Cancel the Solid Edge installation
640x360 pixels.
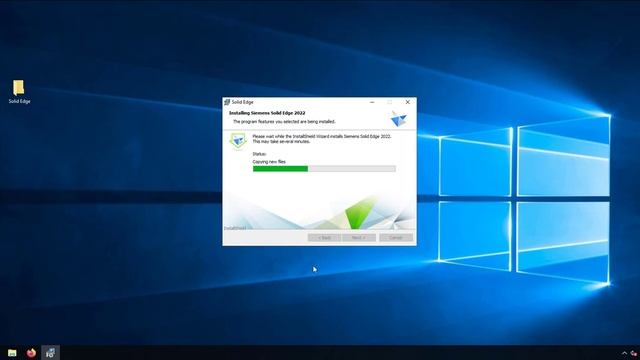[x=396, y=238]
